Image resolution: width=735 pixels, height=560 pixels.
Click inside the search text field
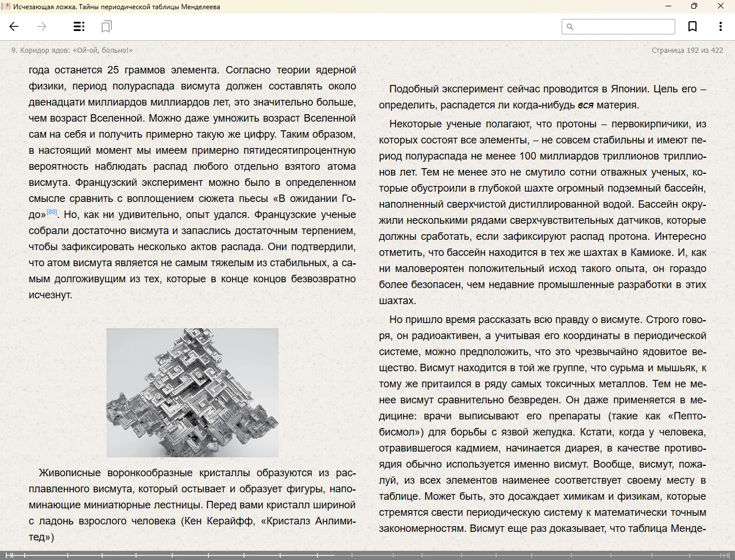[x=623, y=26]
